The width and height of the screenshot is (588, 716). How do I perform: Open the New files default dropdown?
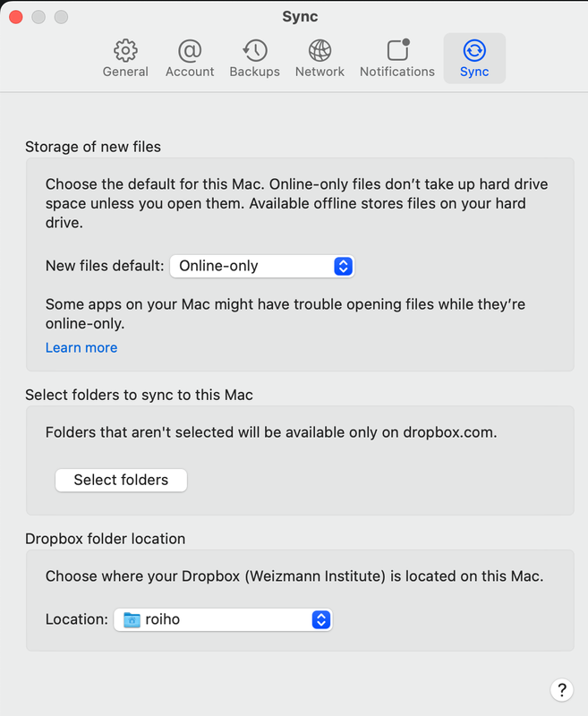tap(261, 266)
